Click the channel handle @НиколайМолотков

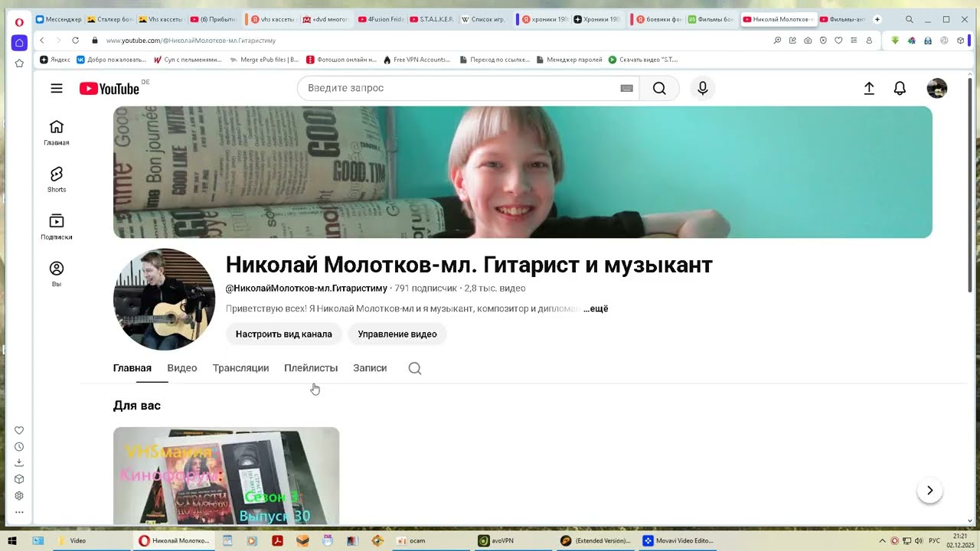(306, 289)
